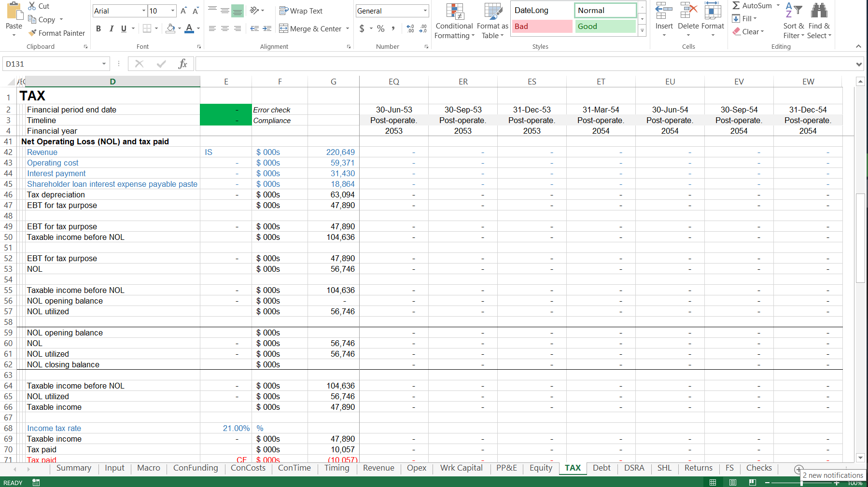Screen dimensions: 868x487
Task: Switch to Page Layout view icon
Action: tap(732, 482)
